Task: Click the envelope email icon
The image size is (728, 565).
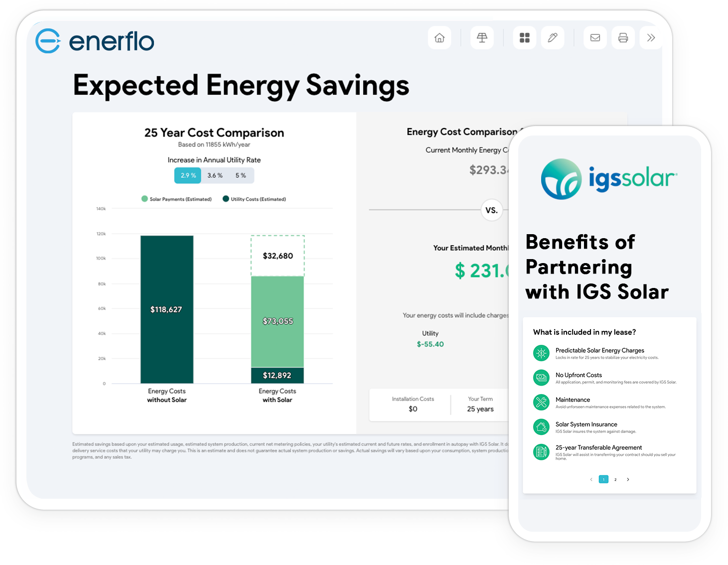Action: pyautogui.click(x=595, y=38)
